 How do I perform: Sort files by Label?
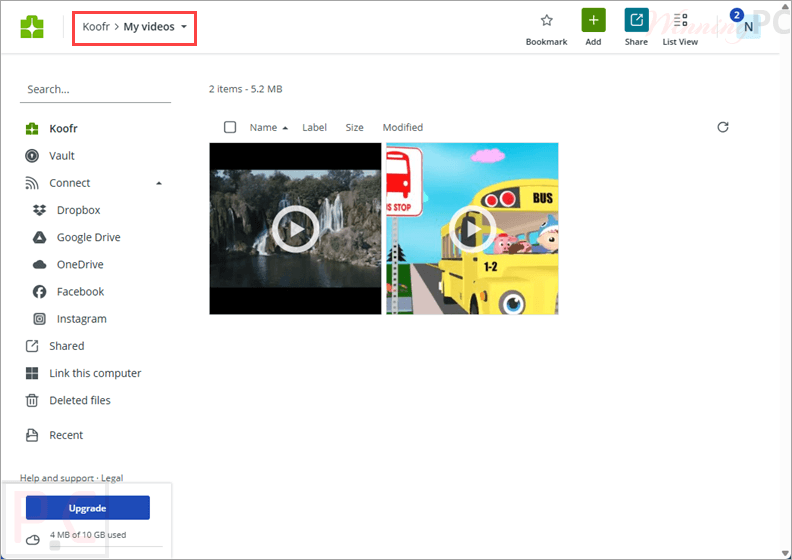click(x=314, y=127)
